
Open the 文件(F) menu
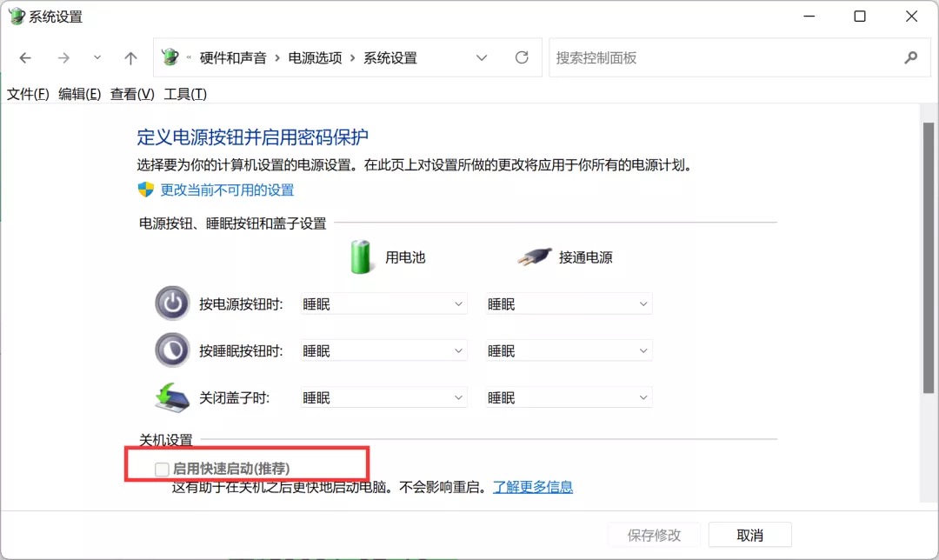click(x=28, y=94)
